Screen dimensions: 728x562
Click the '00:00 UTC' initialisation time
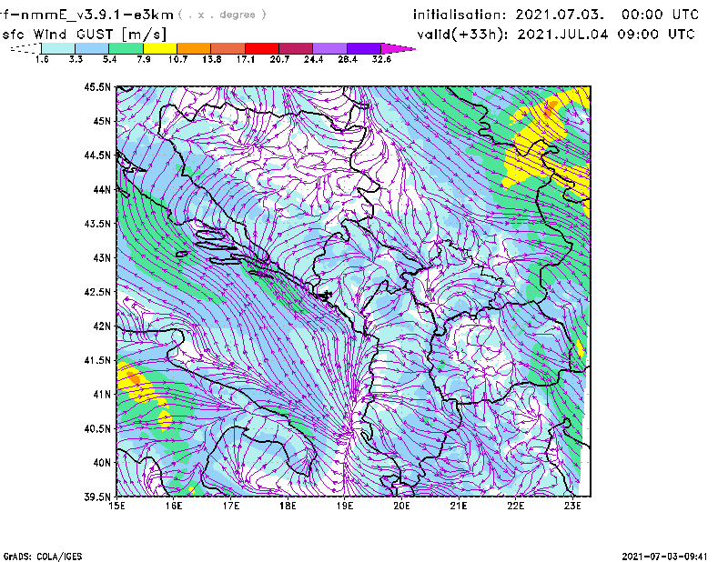661,15
